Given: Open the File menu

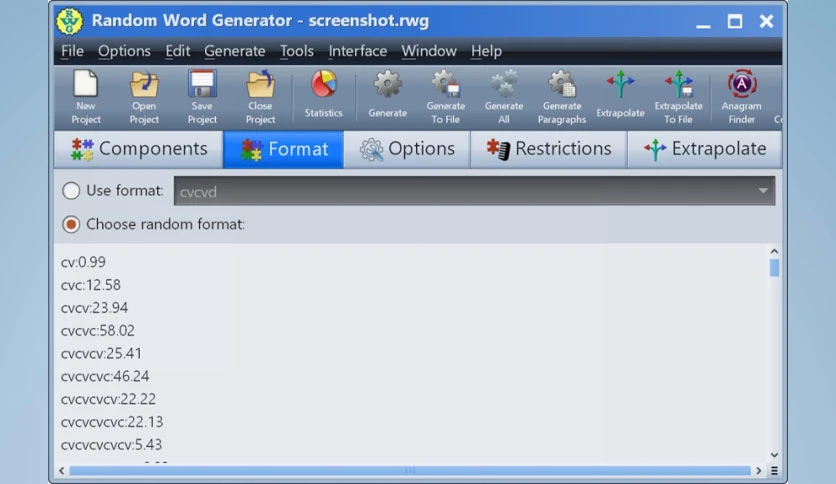Looking at the screenshot, I should 72,51.
